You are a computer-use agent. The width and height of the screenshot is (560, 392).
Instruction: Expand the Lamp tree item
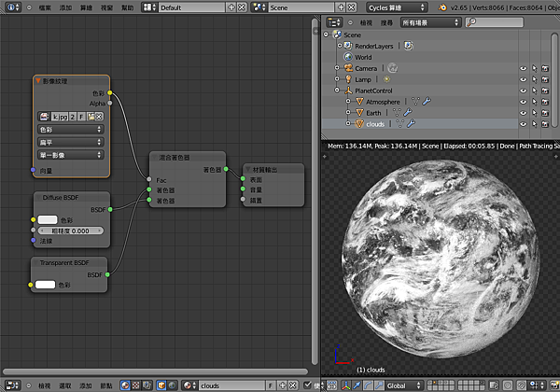pos(337,79)
